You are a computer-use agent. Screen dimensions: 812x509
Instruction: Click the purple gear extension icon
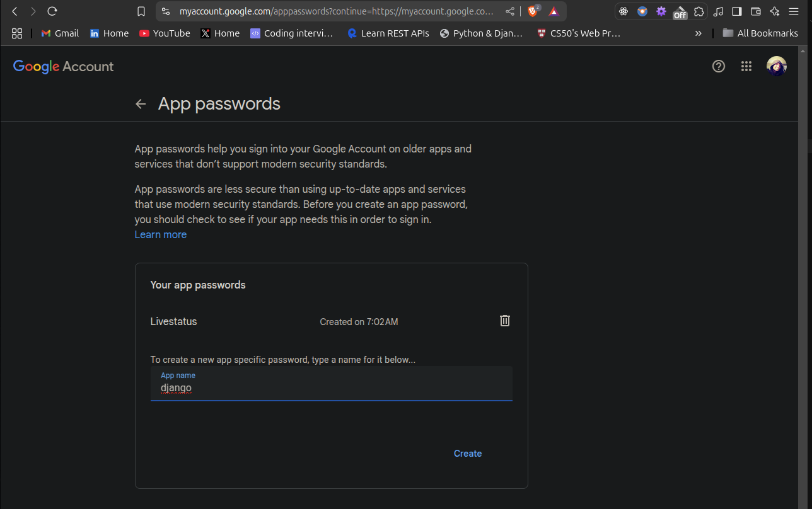(x=661, y=11)
